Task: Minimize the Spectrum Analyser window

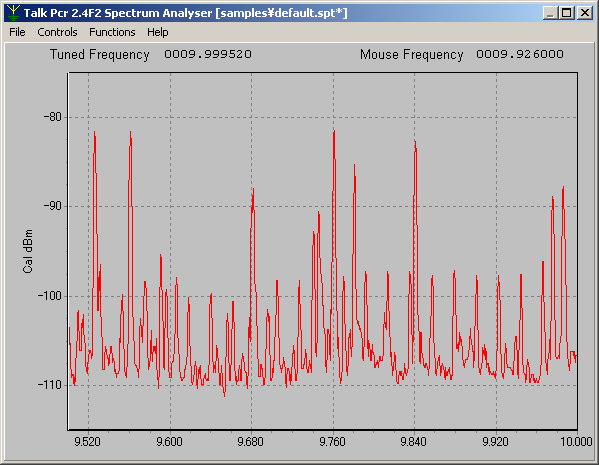Action: coord(550,13)
